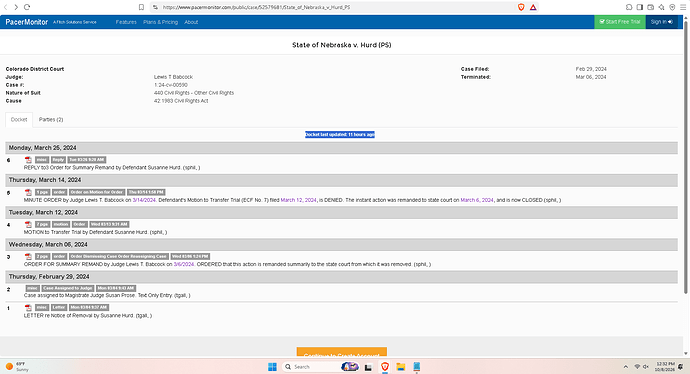Viewport: 690px width, 374px height.
Task: Open the volume control in system tray
Action: (x=646, y=367)
